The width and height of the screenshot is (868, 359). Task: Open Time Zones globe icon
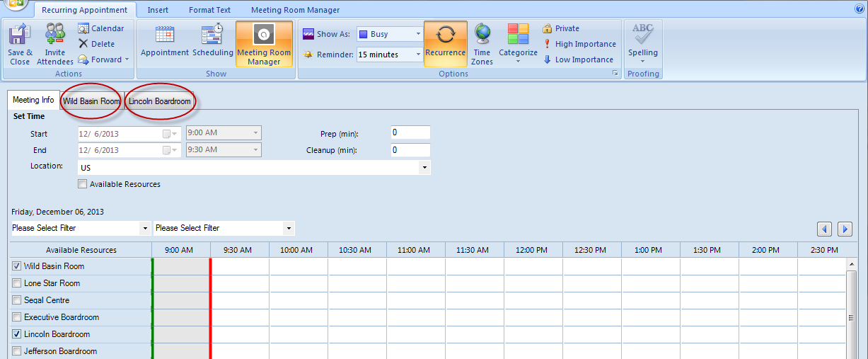pos(482,34)
